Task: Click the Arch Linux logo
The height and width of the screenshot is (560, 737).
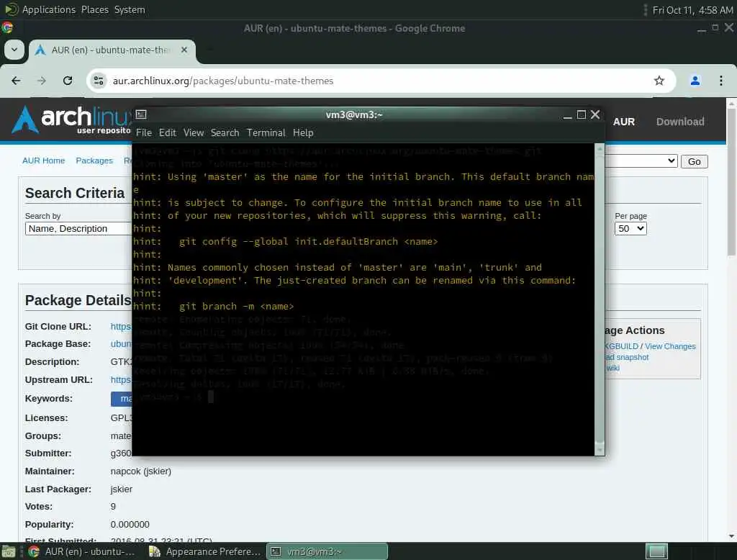Action: [x=71, y=119]
